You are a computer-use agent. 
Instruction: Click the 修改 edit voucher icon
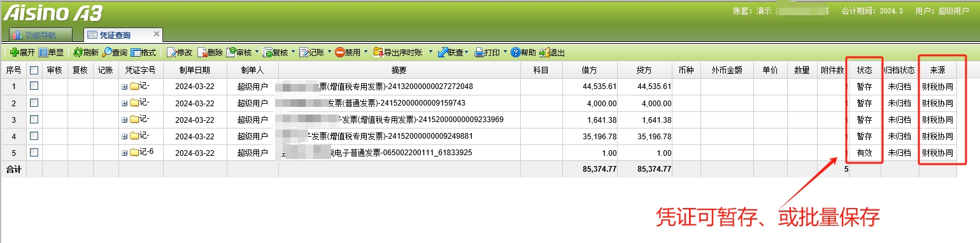pos(172,52)
